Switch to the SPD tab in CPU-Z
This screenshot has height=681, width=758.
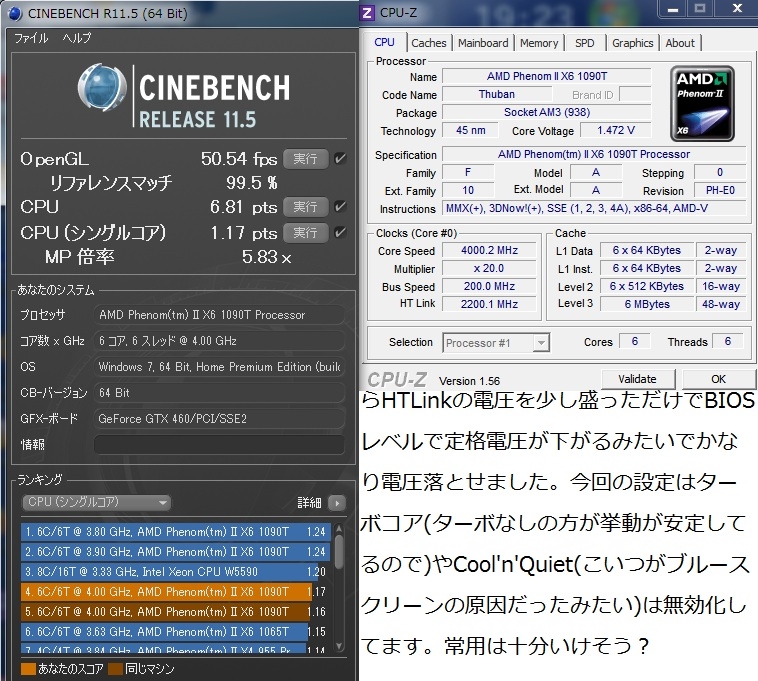pyautogui.click(x=584, y=43)
